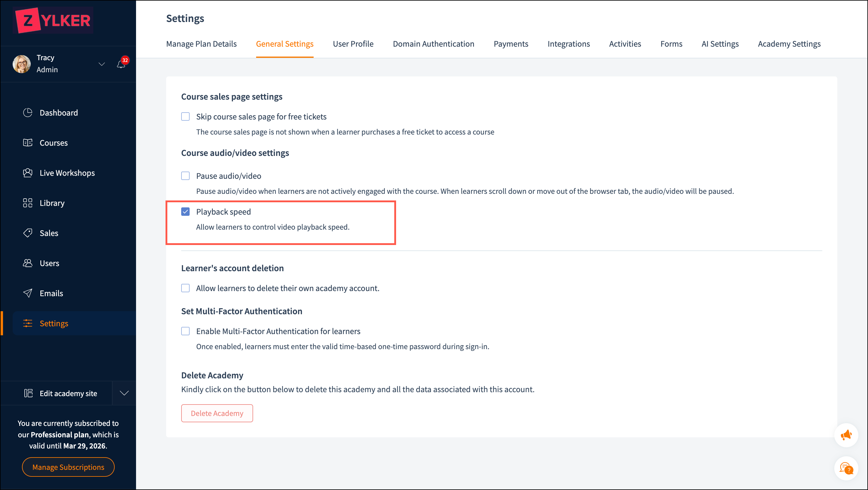868x490 pixels.
Task: Click the Zylker logo
Action: point(53,20)
